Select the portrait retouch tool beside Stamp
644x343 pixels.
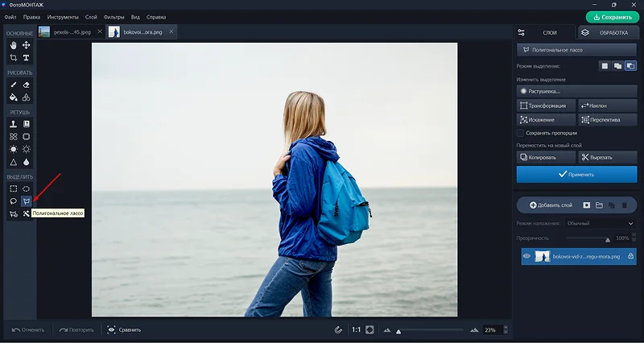point(27,124)
